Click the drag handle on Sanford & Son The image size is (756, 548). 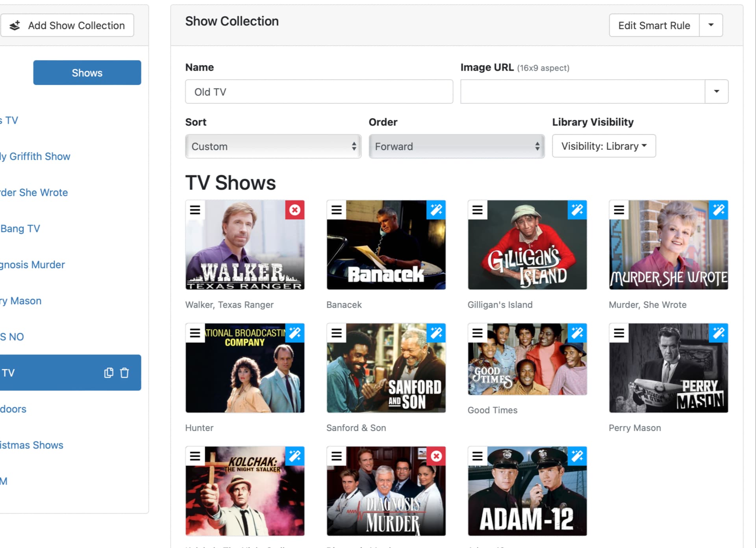pos(336,333)
